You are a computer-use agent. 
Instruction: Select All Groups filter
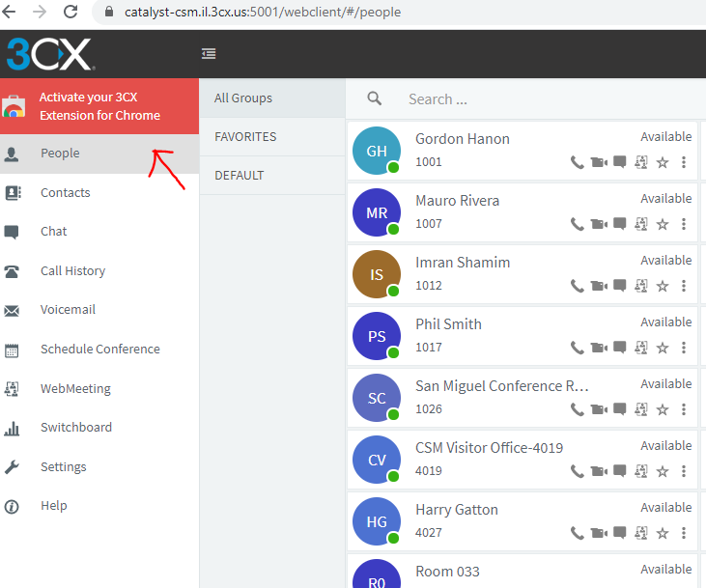point(272,98)
